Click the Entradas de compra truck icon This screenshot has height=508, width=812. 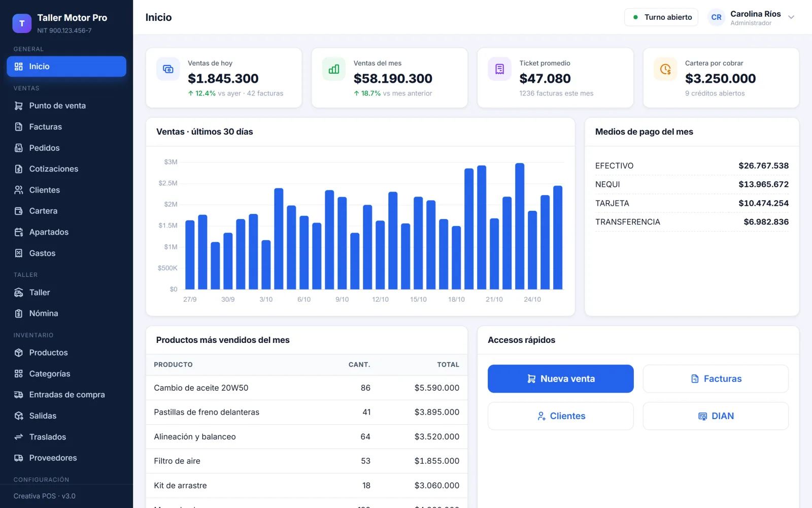(x=19, y=395)
